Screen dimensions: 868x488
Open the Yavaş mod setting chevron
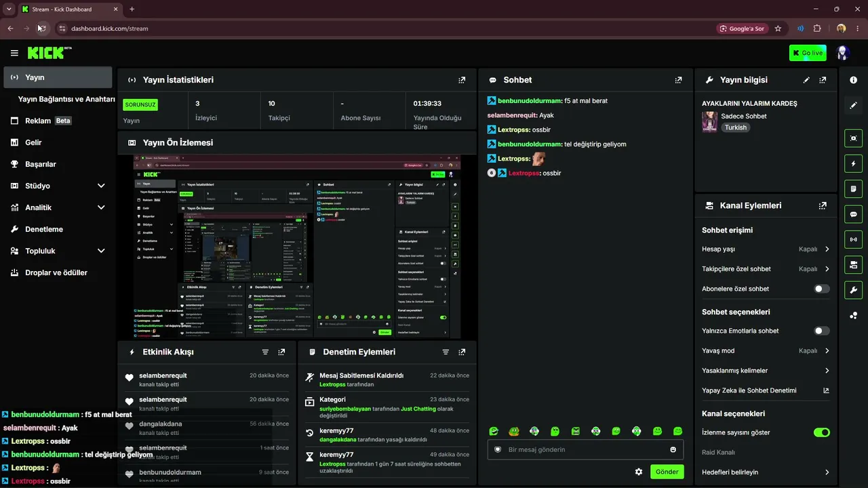827,351
